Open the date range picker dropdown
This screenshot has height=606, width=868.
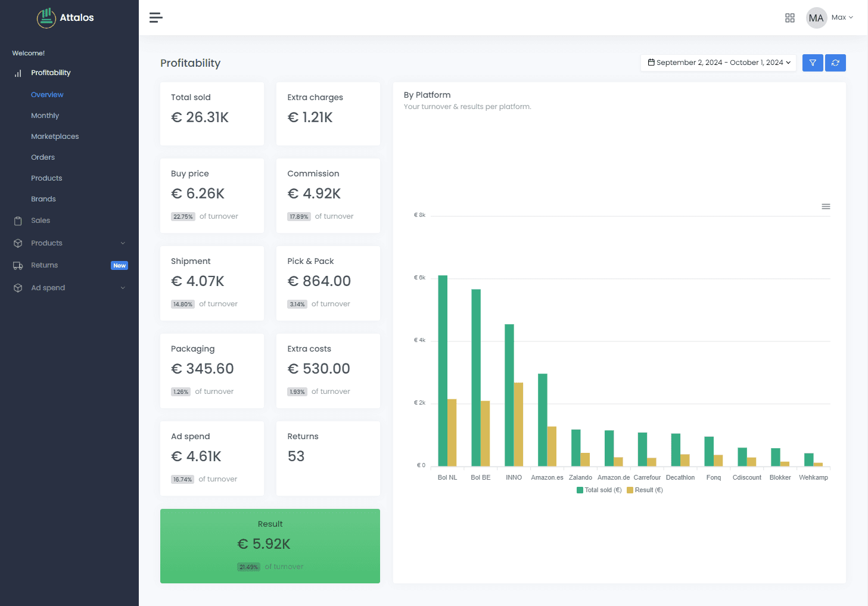pyautogui.click(x=718, y=63)
